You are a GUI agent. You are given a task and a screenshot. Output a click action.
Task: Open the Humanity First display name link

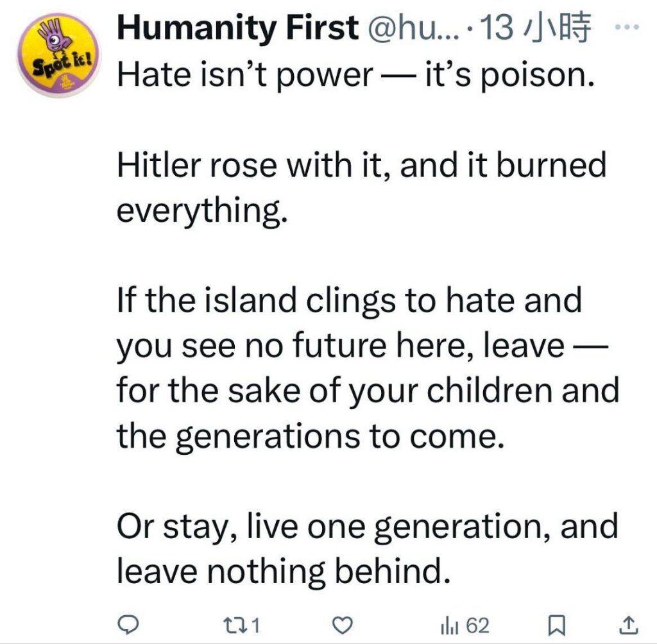point(237,28)
